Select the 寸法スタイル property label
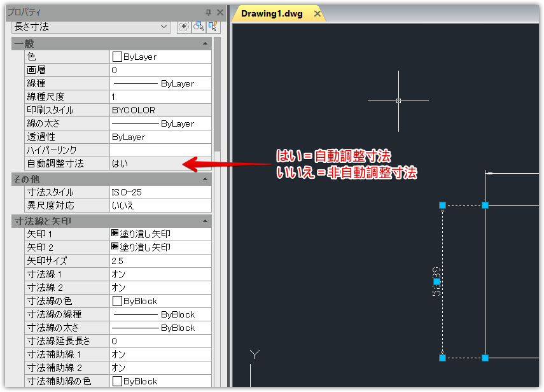 (67, 192)
